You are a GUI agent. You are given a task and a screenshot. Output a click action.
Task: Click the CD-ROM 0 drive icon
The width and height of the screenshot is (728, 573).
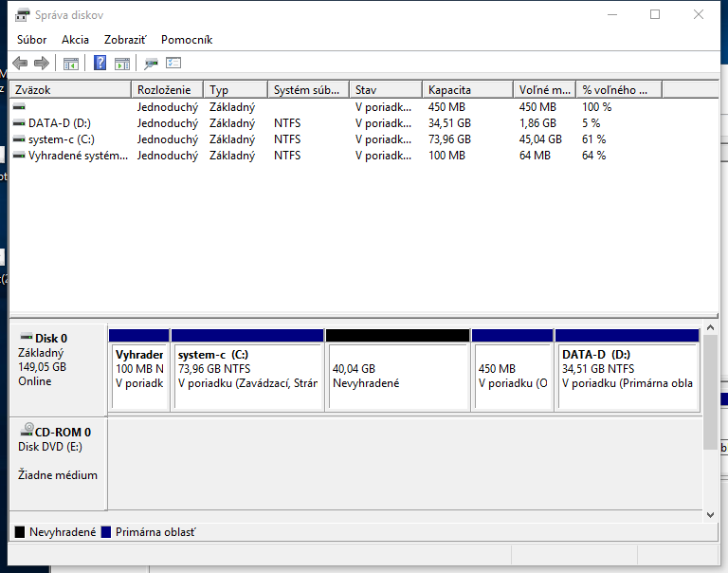pos(26,432)
